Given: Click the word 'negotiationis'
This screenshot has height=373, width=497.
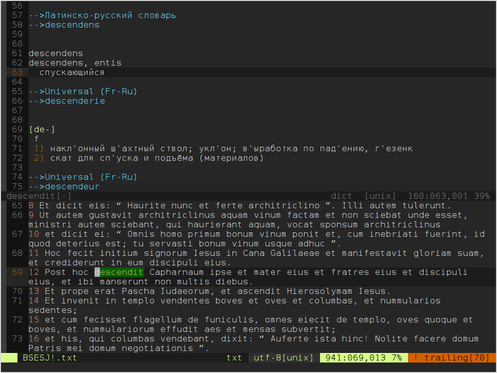Looking at the screenshot, I should point(157,348).
